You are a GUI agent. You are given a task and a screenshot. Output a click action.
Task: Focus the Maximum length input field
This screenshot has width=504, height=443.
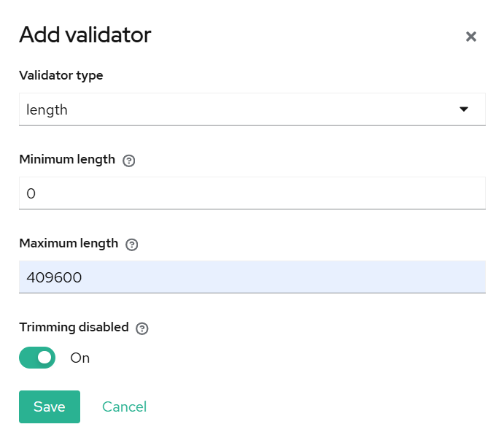coord(252,277)
